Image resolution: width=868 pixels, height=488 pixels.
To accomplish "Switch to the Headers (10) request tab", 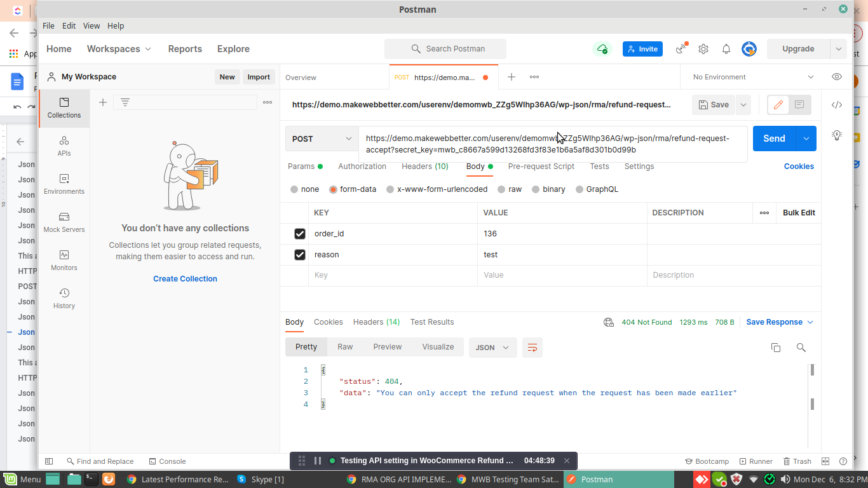I will click(425, 166).
